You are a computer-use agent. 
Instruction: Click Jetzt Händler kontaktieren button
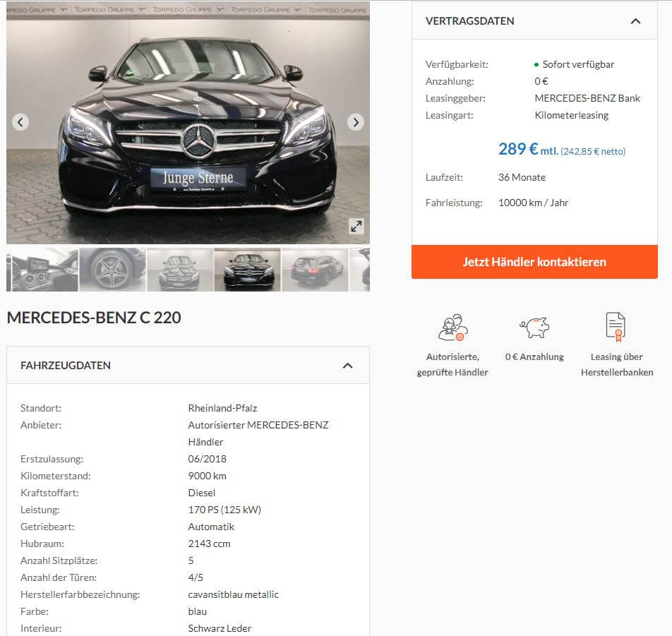coord(534,262)
